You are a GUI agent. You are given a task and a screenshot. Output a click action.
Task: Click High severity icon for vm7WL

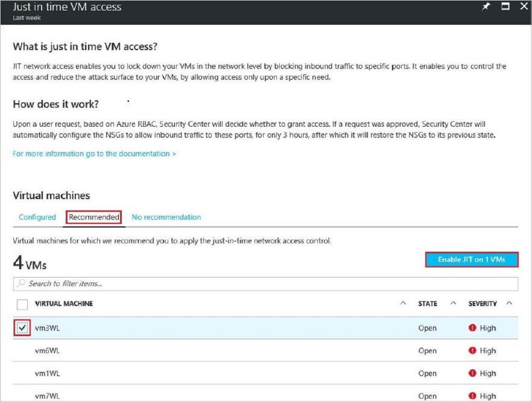(472, 395)
